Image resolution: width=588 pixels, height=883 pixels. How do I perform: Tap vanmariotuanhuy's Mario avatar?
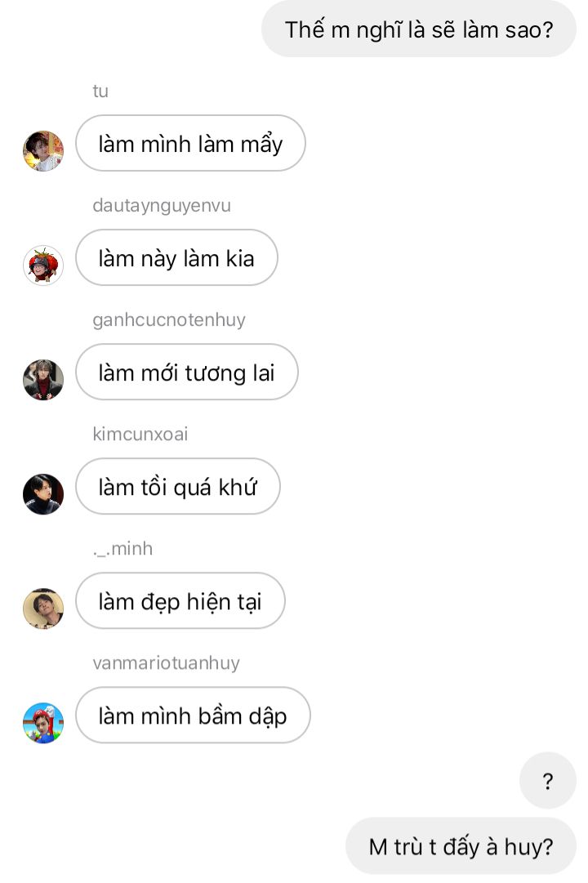tap(42, 723)
